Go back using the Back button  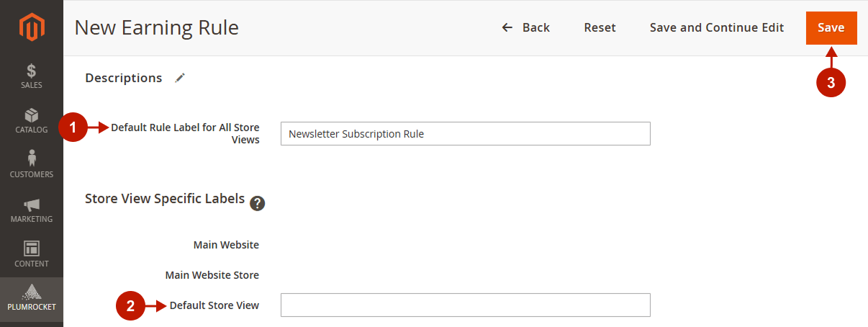pyautogui.click(x=526, y=27)
